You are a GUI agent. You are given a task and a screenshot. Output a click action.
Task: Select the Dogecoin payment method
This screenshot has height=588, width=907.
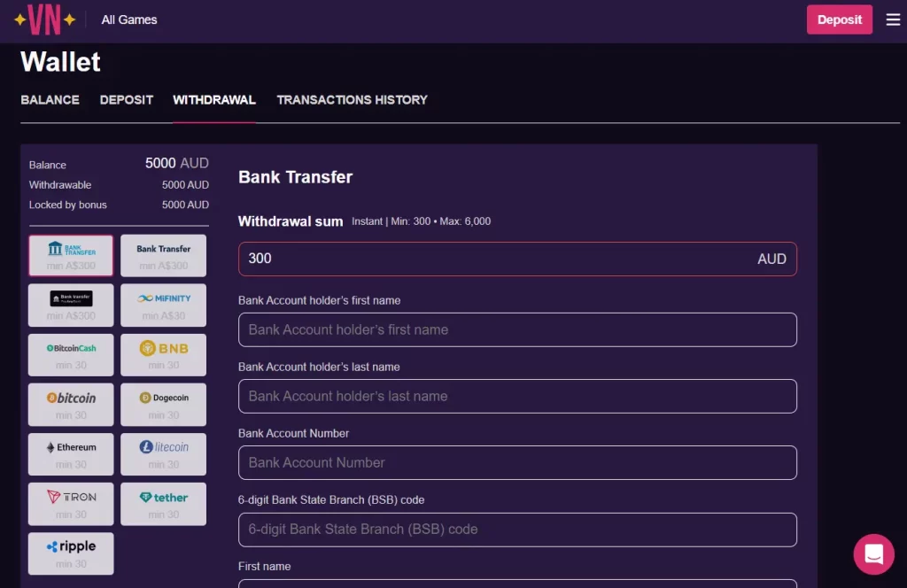(x=163, y=404)
